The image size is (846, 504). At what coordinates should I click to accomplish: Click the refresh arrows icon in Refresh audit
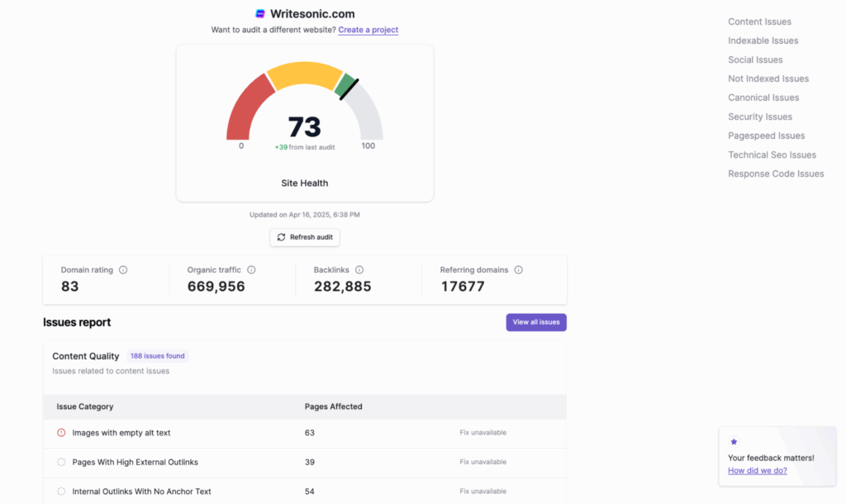pos(281,237)
